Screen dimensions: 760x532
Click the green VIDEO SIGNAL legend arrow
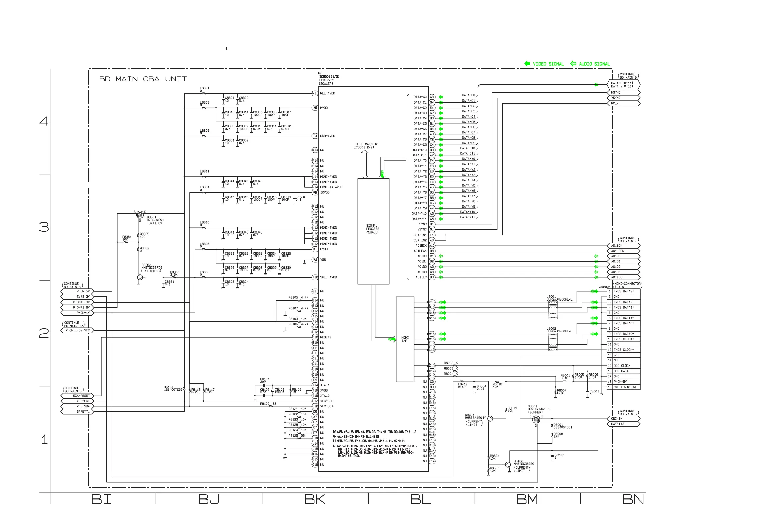pyautogui.click(x=527, y=64)
